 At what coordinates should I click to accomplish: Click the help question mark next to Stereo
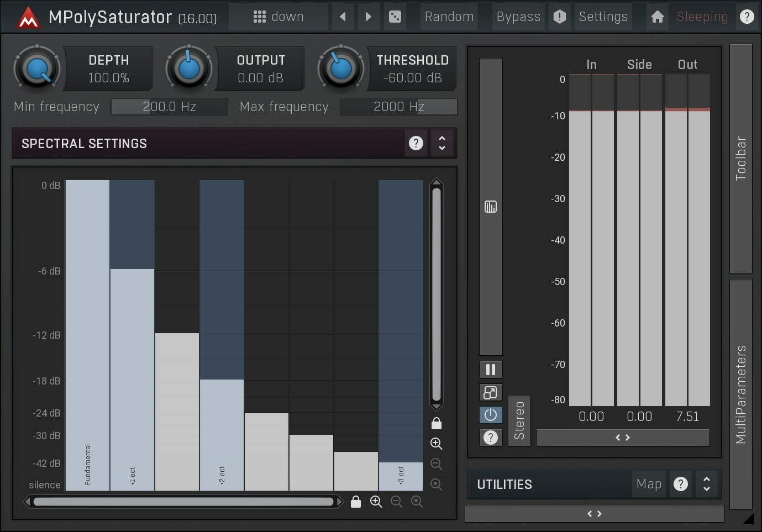pyautogui.click(x=491, y=438)
